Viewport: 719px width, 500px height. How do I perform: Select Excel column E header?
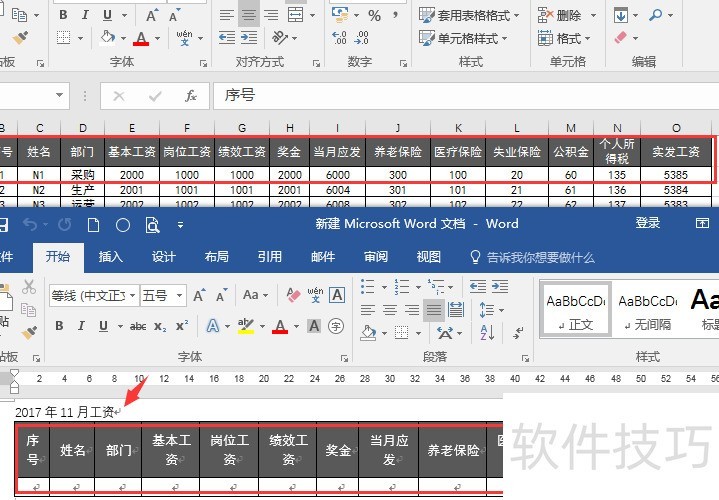coord(132,128)
